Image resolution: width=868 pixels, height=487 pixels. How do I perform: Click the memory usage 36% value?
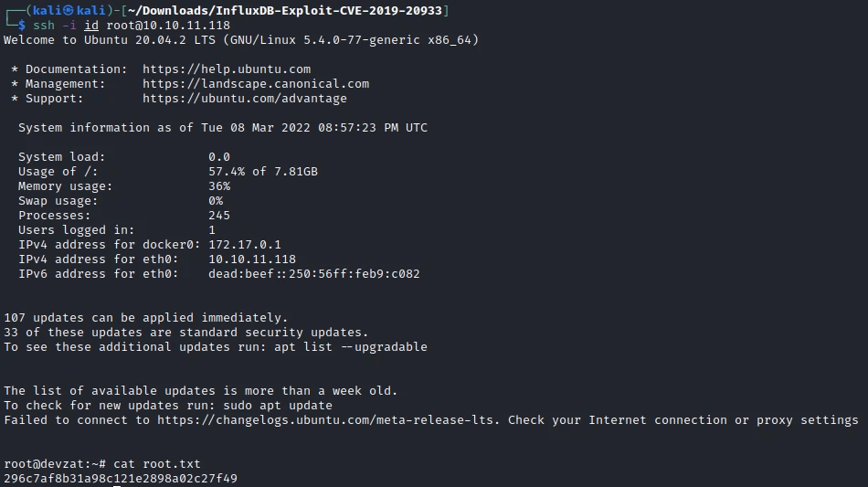tap(219, 186)
